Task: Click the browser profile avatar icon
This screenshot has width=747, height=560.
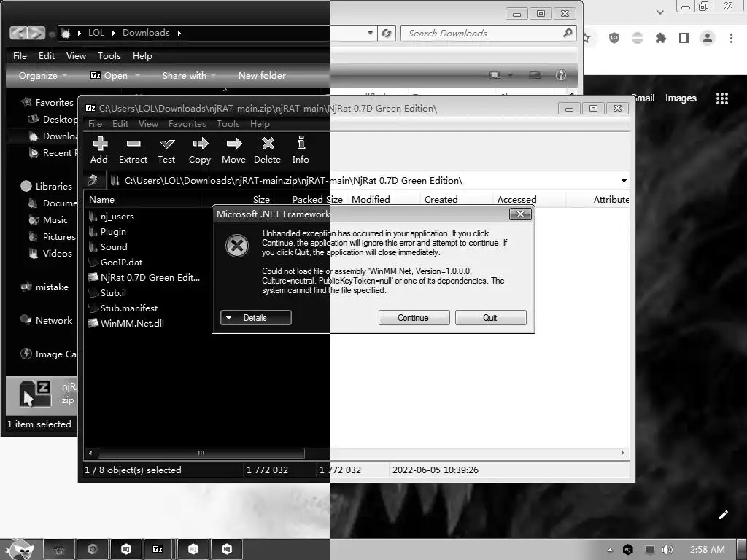Action: click(x=708, y=38)
